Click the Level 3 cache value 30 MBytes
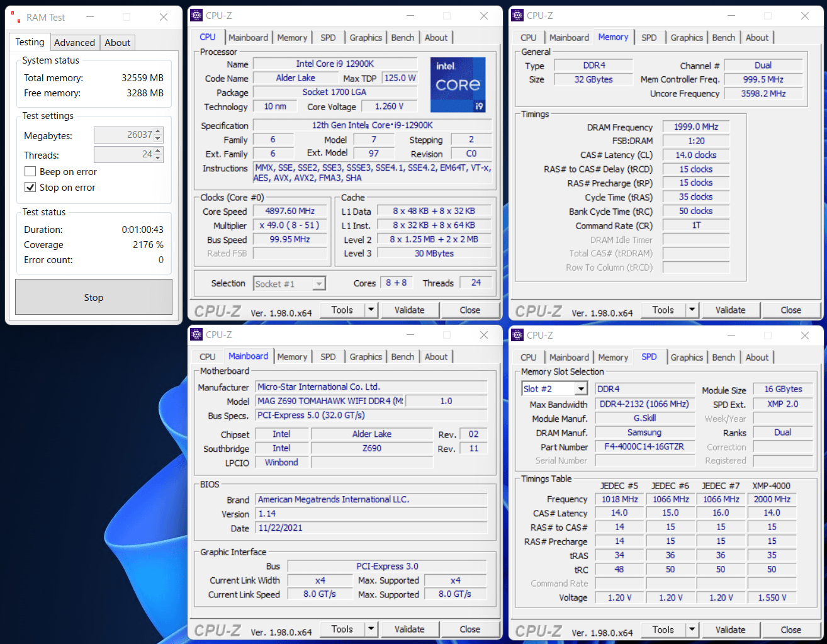This screenshot has width=827, height=644. tap(434, 253)
